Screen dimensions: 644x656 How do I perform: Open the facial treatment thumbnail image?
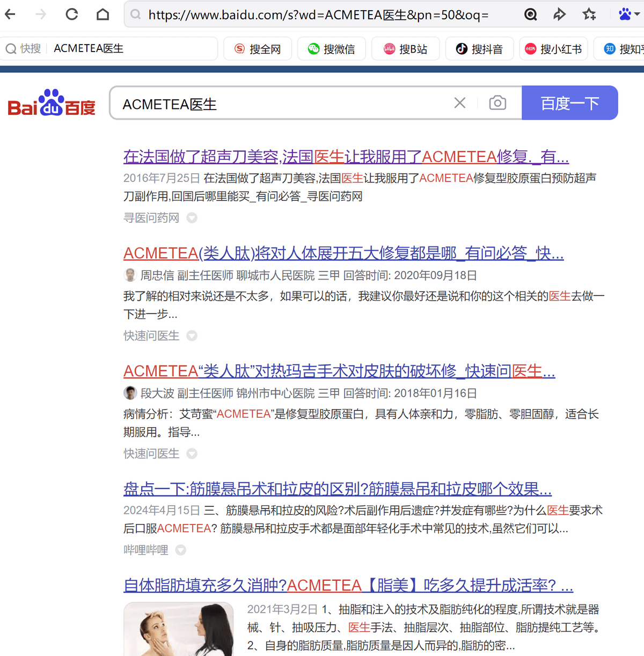click(179, 629)
